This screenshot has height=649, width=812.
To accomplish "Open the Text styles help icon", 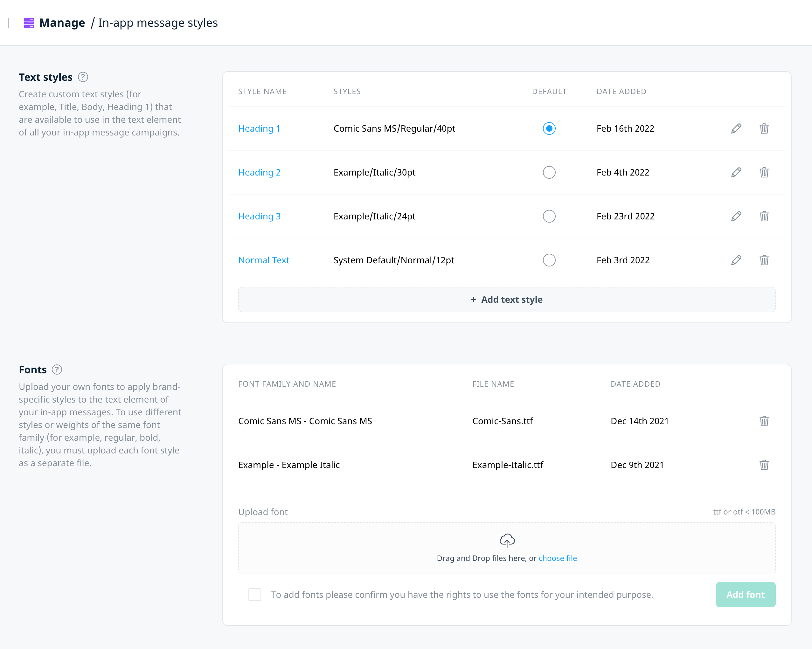I will coord(83,77).
